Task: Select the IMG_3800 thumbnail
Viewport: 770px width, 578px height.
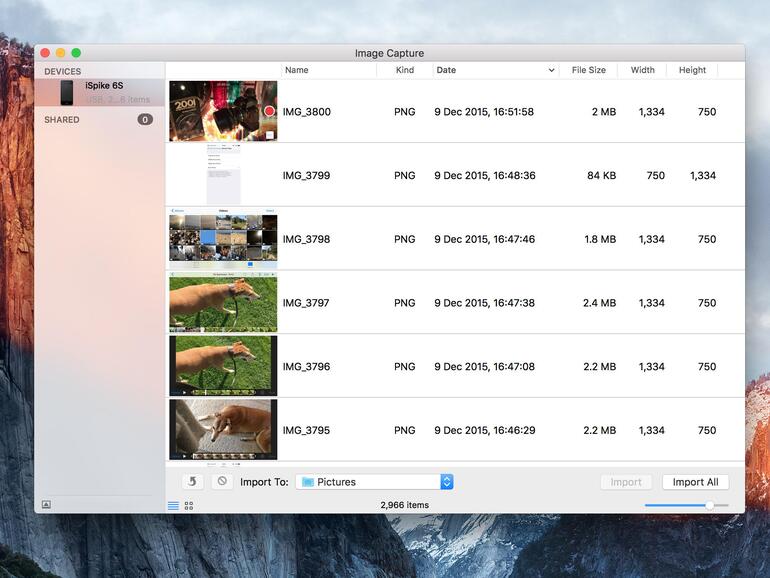Action: tap(223, 111)
